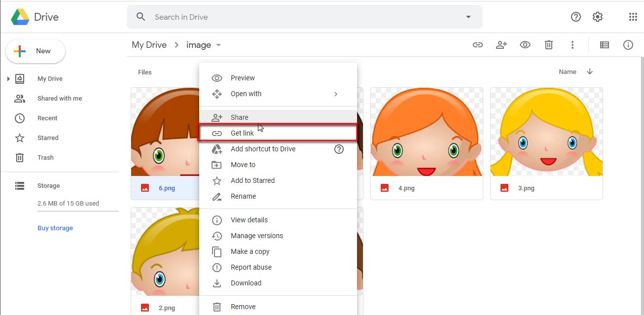Click the Share person icon in toolbar

pyautogui.click(x=501, y=44)
